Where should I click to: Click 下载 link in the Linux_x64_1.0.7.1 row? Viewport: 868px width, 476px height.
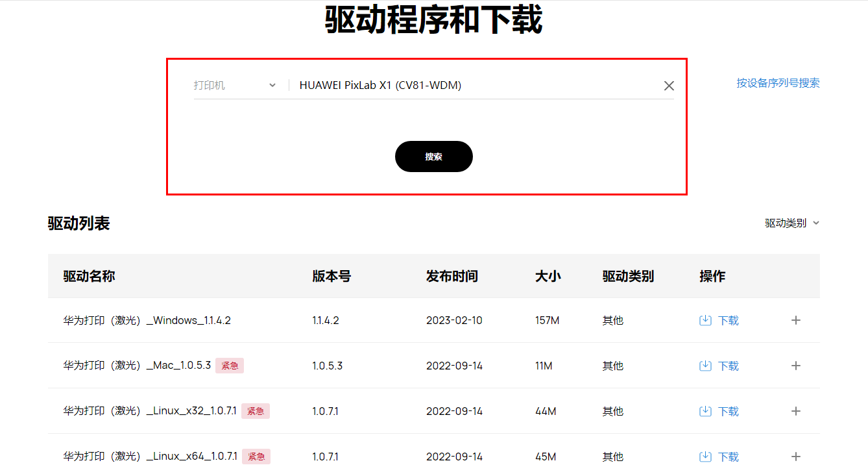click(x=728, y=457)
